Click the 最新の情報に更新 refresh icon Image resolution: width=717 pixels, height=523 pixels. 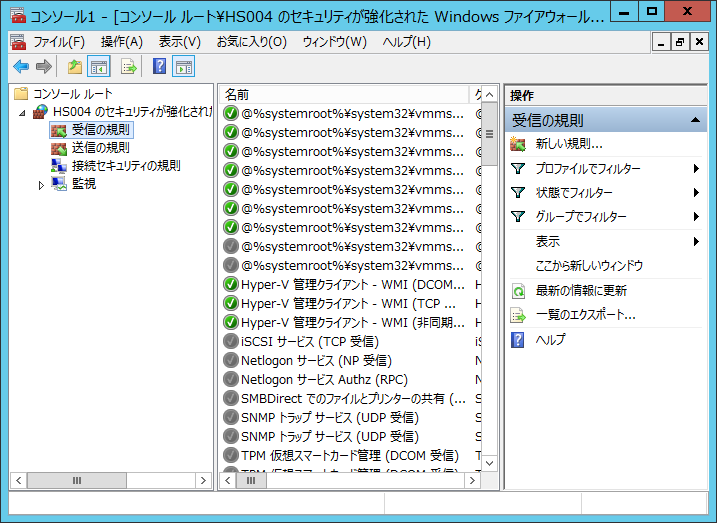518,291
